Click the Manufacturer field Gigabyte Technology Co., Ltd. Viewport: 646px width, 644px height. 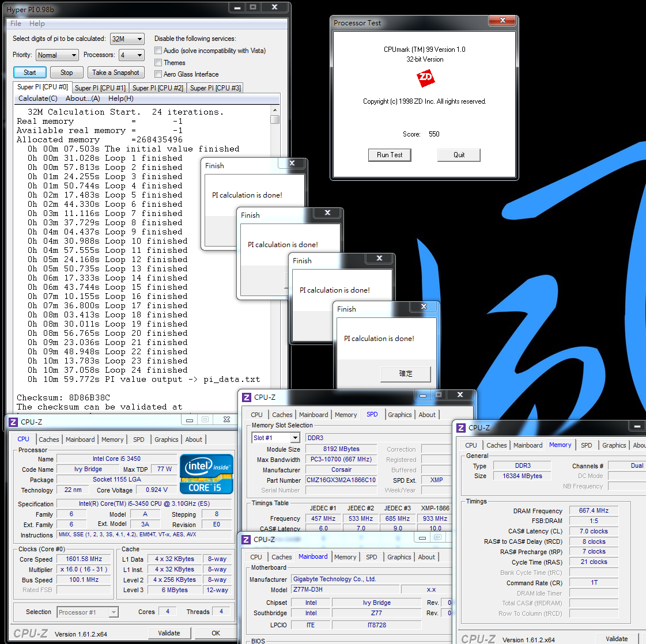372,579
